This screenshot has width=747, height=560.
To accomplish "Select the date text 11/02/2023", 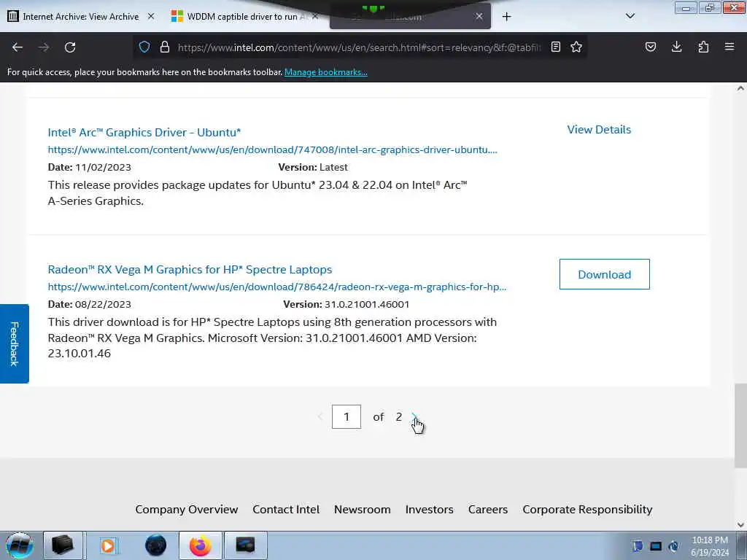I will point(103,167).
